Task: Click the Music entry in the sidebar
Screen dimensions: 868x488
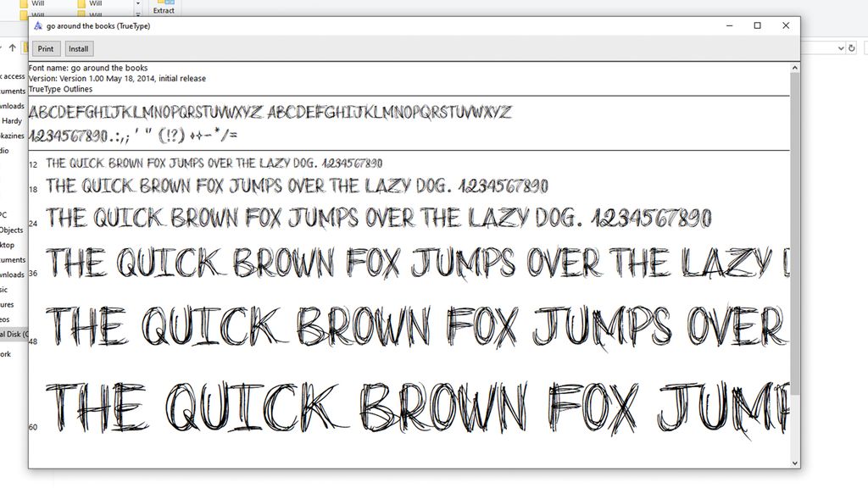Action: pyautogui.click(x=5, y=289)
